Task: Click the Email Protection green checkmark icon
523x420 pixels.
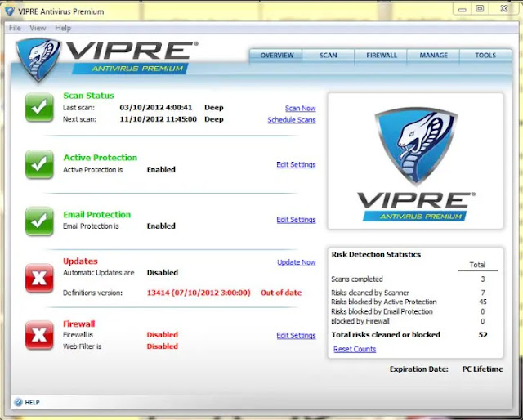Action: click(x=39, y=221)
